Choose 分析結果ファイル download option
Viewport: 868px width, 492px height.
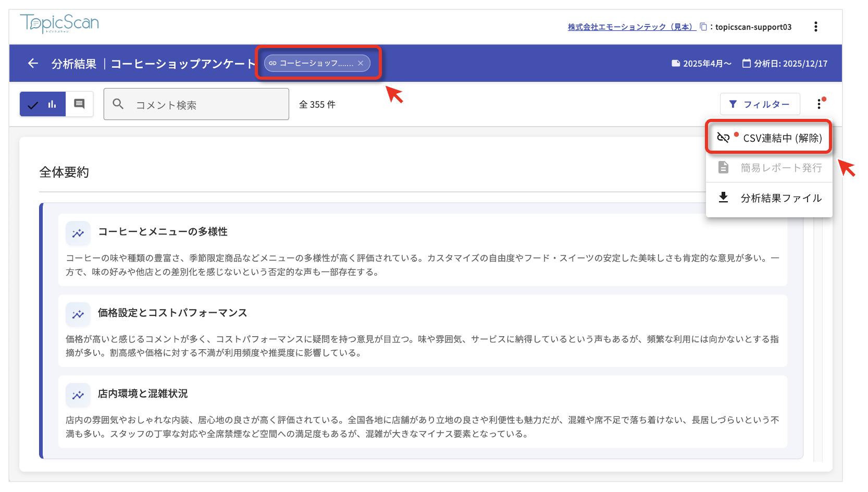pos(769,198)
